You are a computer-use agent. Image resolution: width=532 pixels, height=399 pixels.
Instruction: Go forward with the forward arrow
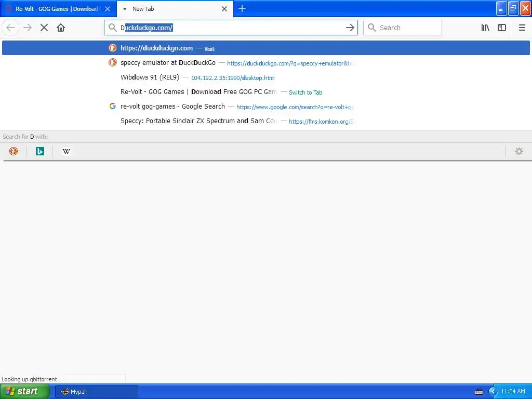pos(28,28)
